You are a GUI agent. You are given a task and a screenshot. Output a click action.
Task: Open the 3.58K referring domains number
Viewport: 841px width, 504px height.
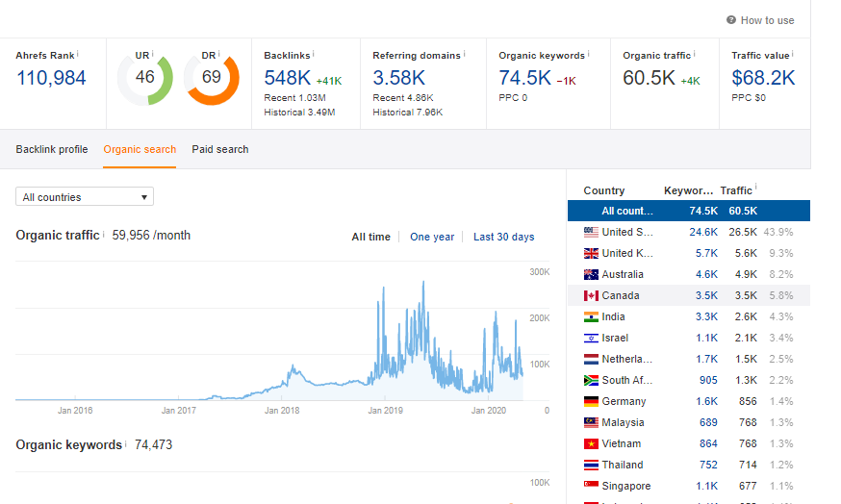(399, 78)
